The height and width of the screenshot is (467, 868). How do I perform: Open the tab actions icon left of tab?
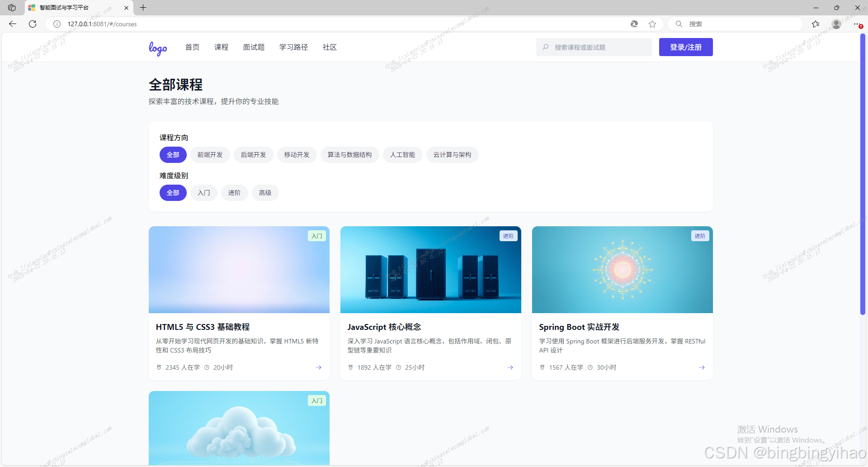pos(12,8)
